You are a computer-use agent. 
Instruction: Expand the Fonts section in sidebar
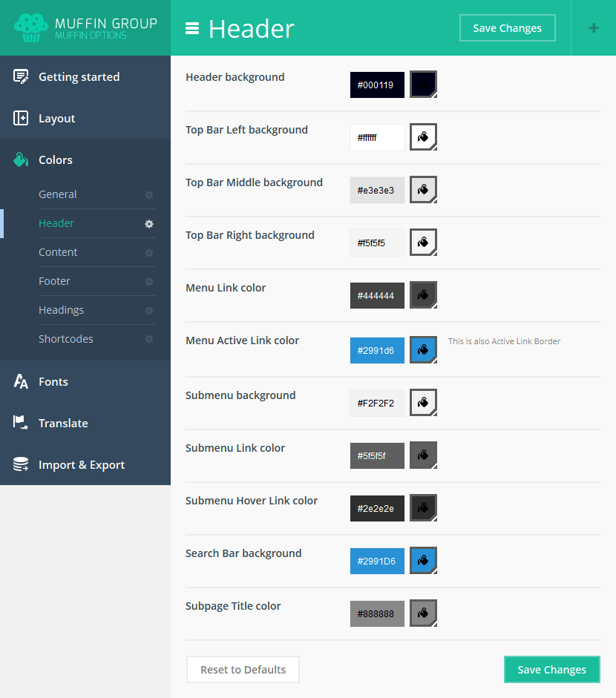tap(53, 382)
